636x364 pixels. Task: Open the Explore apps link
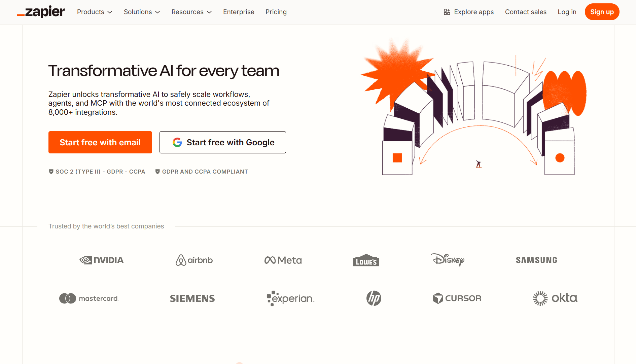tap(468, 12)
